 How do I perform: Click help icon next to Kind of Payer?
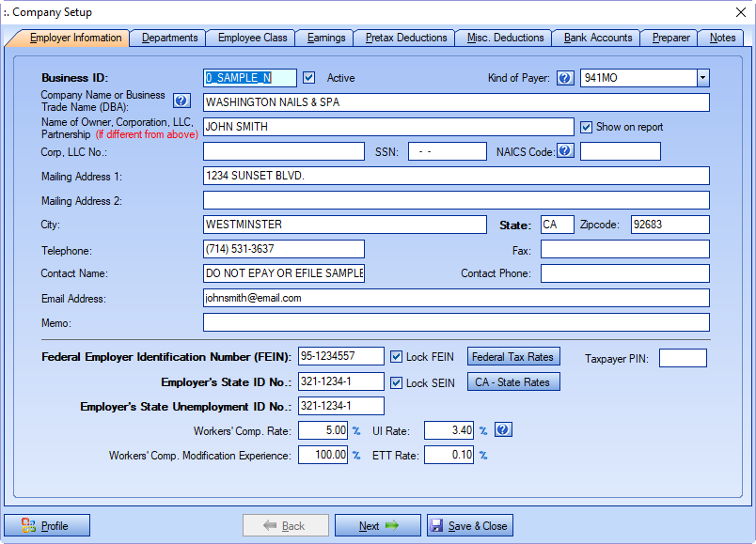[565, 78]
